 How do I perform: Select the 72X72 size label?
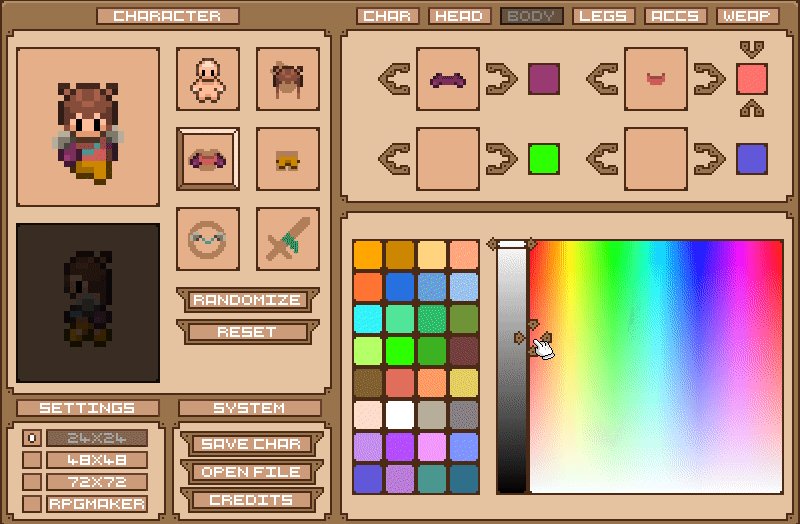coord(97,482)
